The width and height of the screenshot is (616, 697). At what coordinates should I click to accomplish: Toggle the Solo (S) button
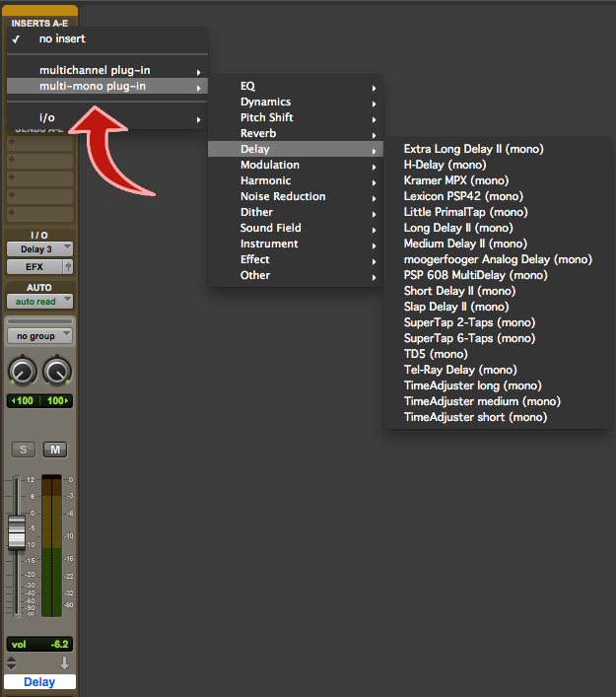pos(22,450)
